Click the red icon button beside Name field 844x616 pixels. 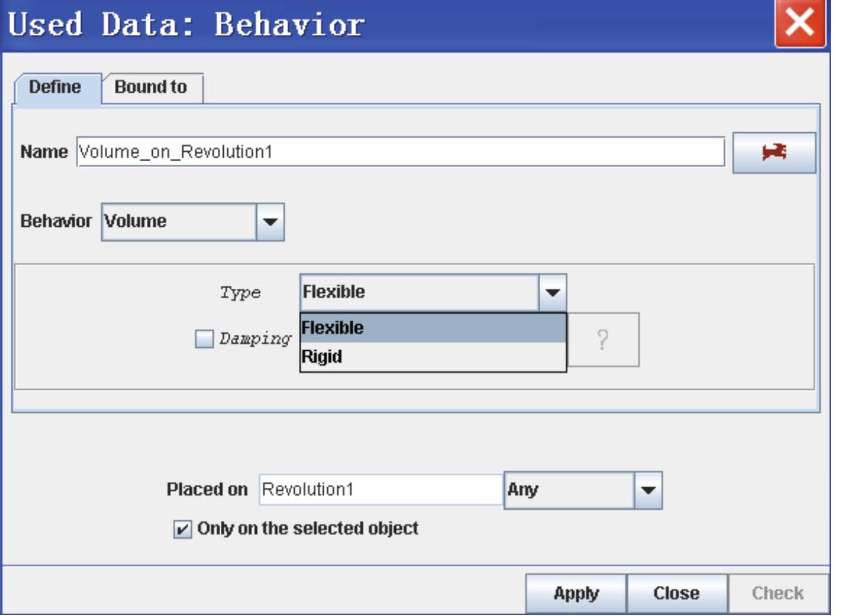[774, 153]
